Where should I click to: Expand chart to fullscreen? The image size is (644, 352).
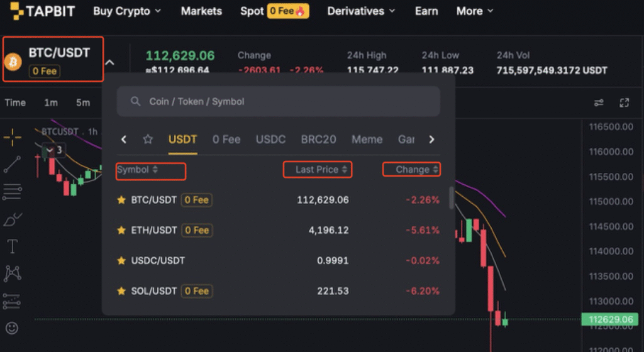tap(625, 102)
